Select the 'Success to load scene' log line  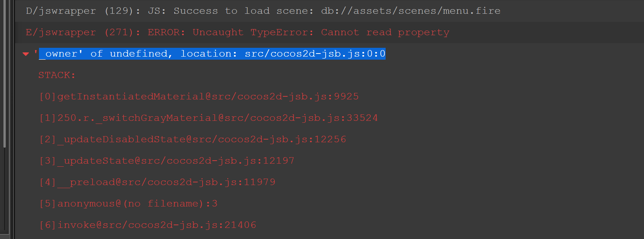click(263, 11)
